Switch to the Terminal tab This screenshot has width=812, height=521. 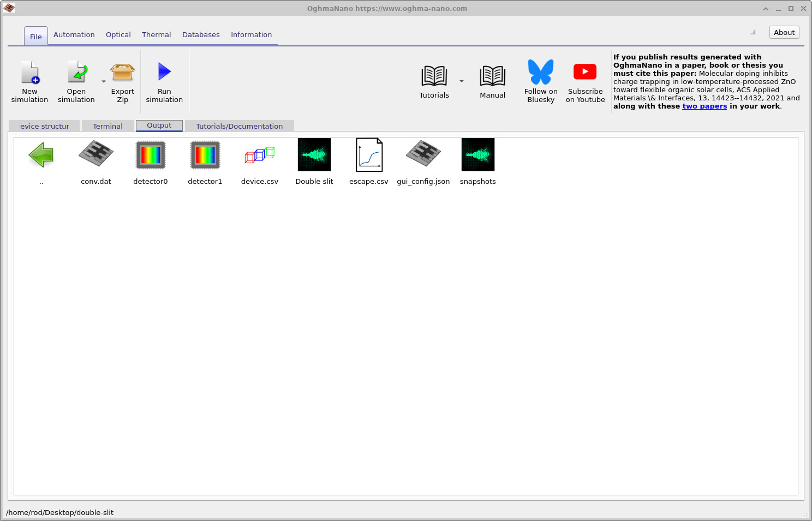coord(107,125)
